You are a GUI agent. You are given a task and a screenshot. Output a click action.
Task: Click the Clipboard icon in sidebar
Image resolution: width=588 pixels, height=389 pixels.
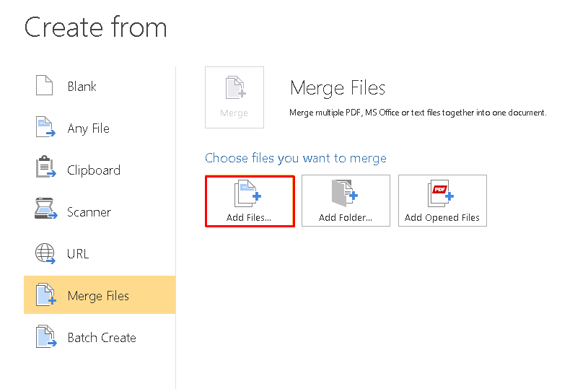(x=45, y=167)
